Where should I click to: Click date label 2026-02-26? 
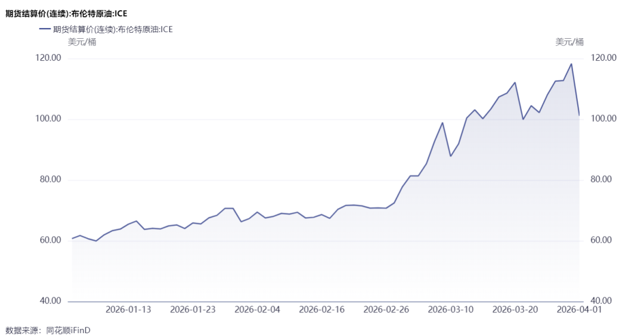point(386,310)
